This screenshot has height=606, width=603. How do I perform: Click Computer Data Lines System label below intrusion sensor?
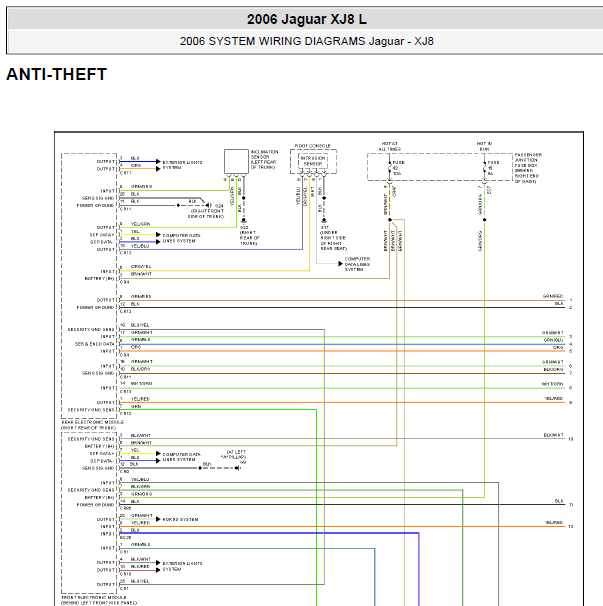(x=357, y=264)
